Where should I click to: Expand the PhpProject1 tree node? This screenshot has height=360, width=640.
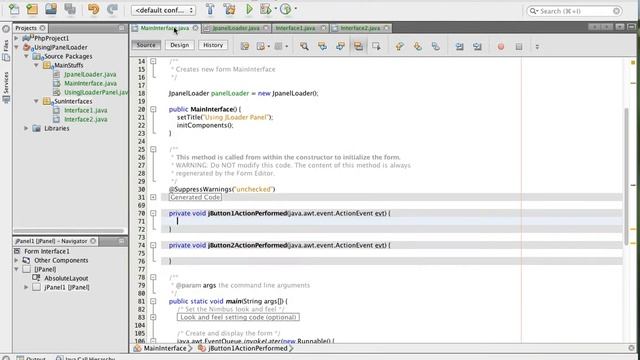click(16, 38)
